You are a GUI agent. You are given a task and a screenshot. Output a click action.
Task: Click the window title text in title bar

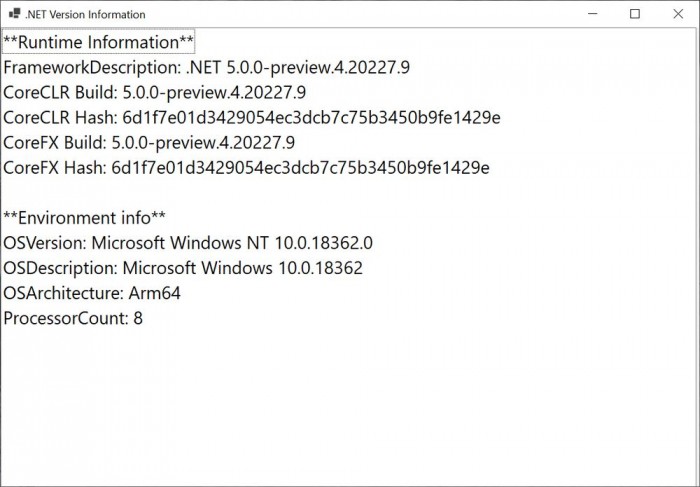click(x=85, y=15)
